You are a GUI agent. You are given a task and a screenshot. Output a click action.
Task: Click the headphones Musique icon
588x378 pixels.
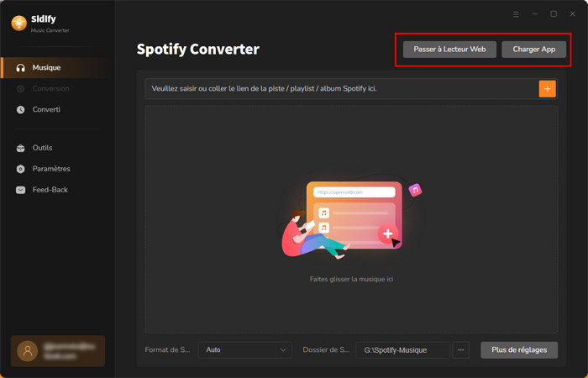(x=21, y=67)
